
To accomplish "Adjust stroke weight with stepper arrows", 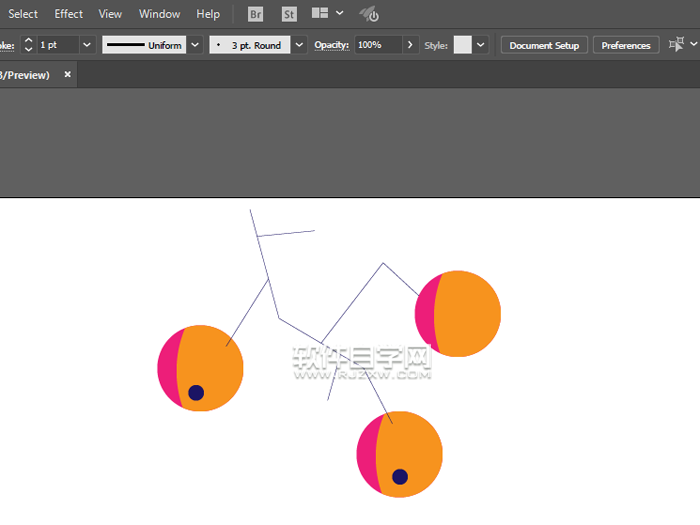I will 28,45.
